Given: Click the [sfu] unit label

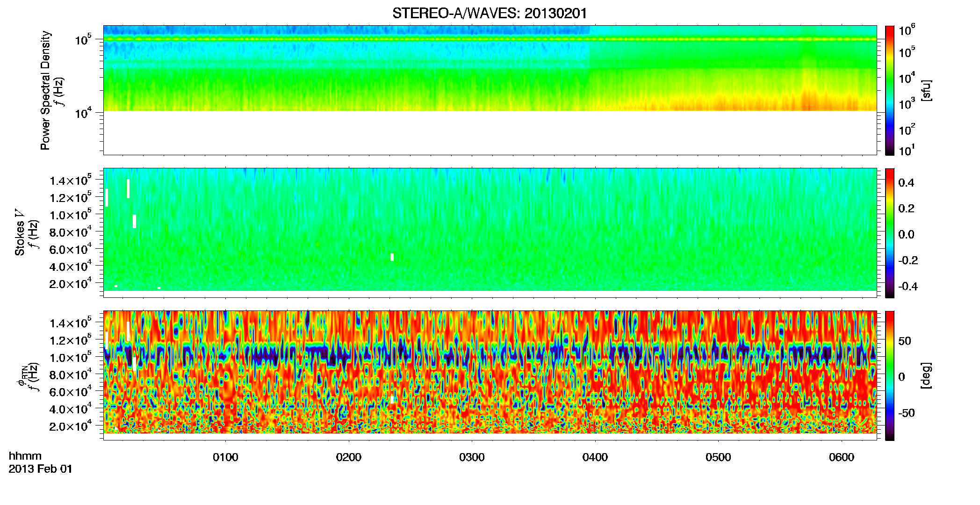Looking at the screenshot, I should (x=926, y=90).
